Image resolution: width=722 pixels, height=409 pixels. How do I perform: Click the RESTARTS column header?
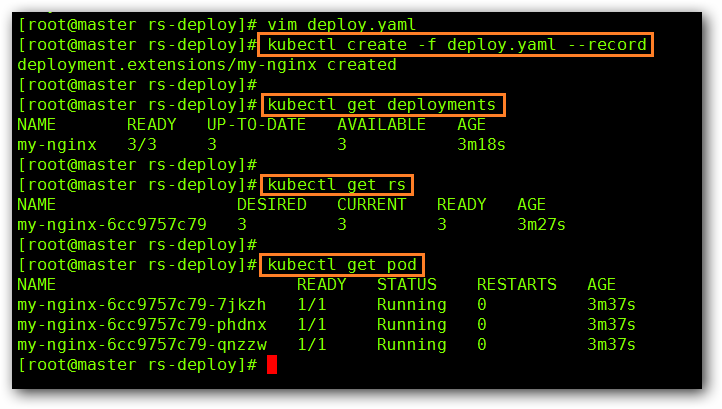point(517,285)
